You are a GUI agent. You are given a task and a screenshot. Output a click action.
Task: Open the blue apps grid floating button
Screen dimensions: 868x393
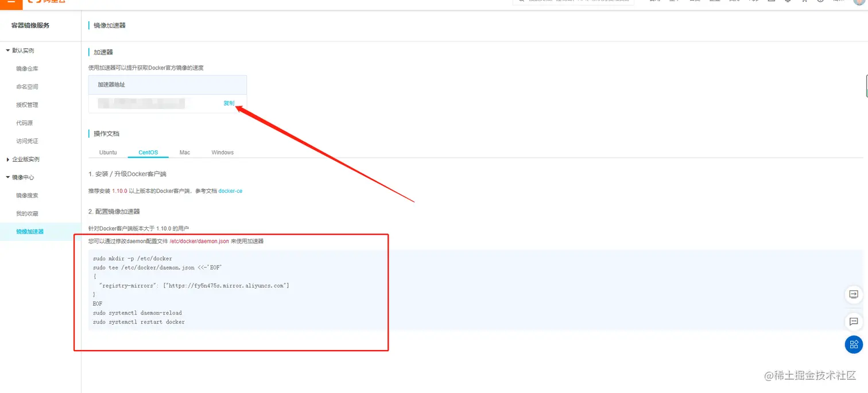click(x=854, y=344)
